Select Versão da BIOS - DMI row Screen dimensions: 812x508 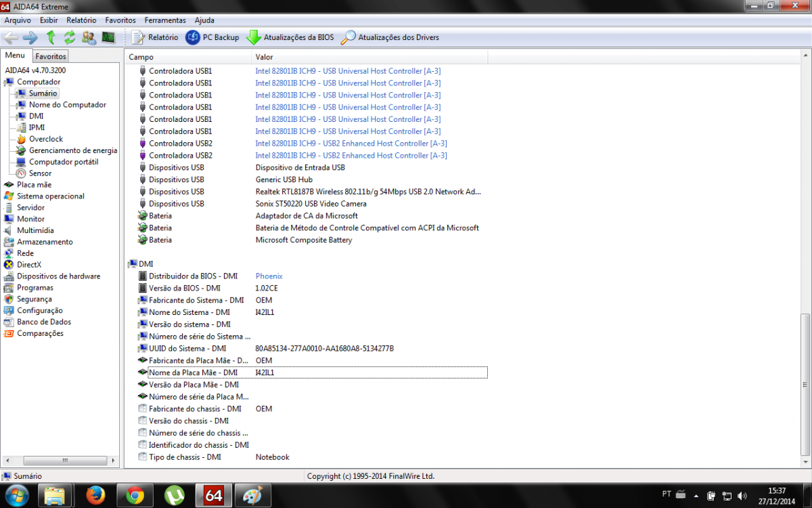pyautogui.click(x=312, y=289)
